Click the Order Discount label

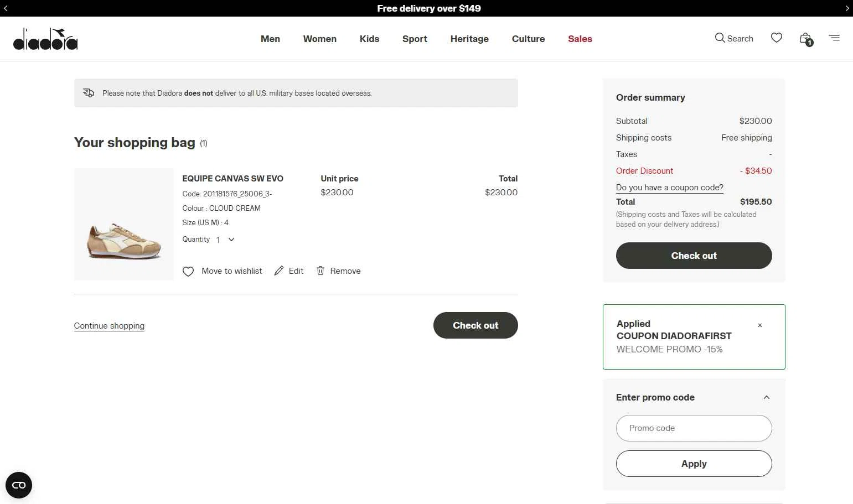[x=645, y=171]
